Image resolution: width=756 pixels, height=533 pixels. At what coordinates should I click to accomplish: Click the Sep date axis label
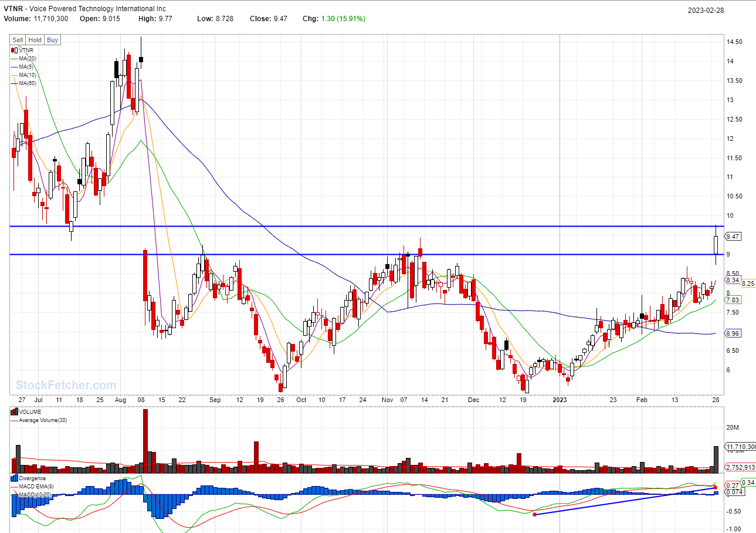pyautogui.click(x=215, y=400)
